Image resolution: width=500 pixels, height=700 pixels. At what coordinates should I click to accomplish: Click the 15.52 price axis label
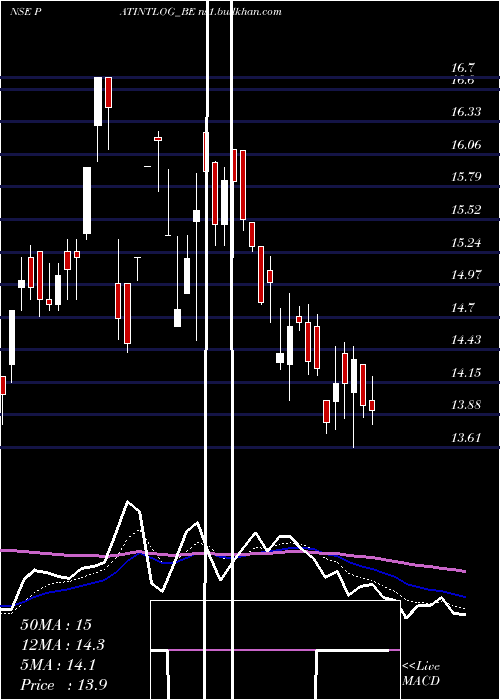(x=466, y=210)
